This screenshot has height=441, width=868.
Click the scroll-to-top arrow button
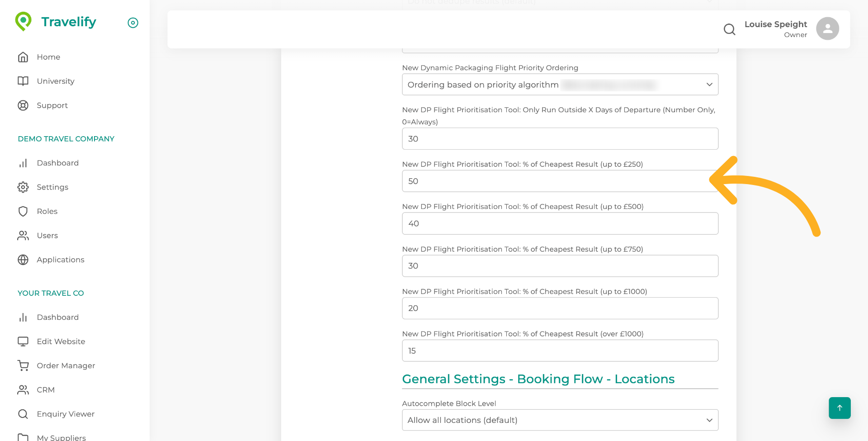click(840, 408)
